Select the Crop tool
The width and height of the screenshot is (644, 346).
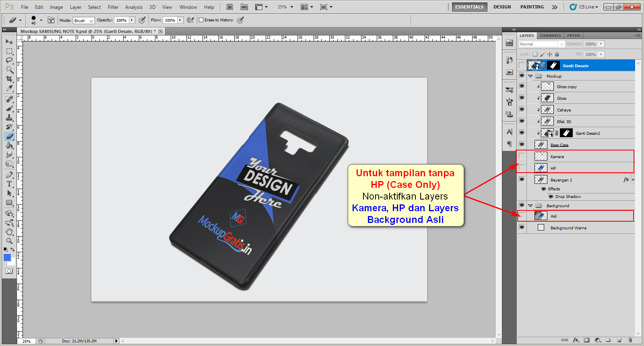[x=9, y=79]
